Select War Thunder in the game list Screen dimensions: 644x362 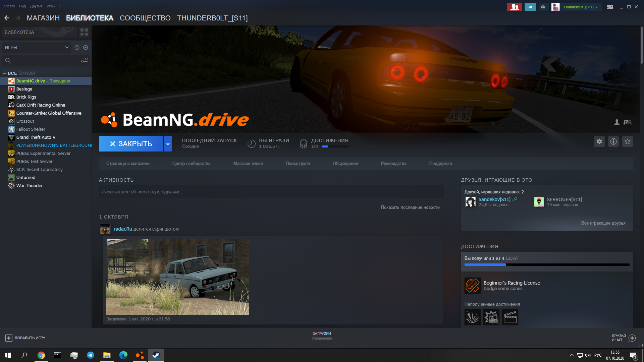(x=46, y=186)
